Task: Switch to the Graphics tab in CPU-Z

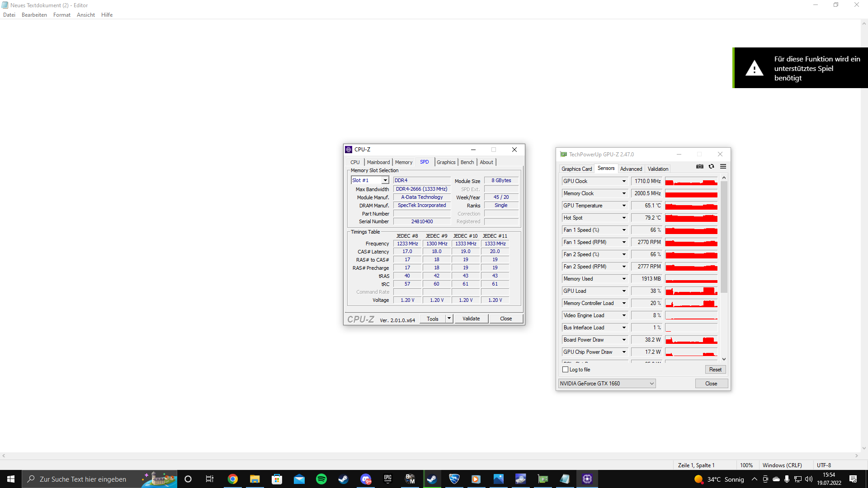Action: click(446, 162)
